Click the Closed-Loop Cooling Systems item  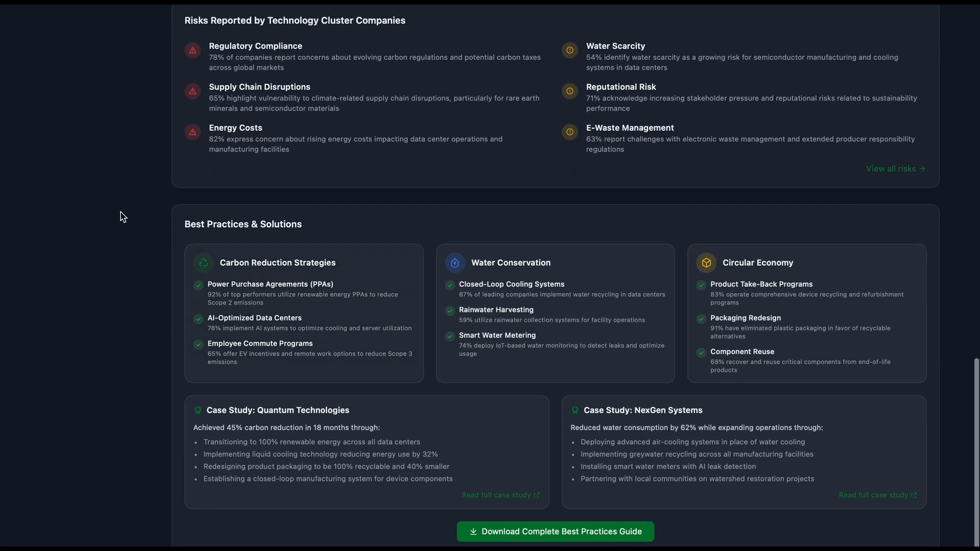pyautogui.click(x=511, y=284)
